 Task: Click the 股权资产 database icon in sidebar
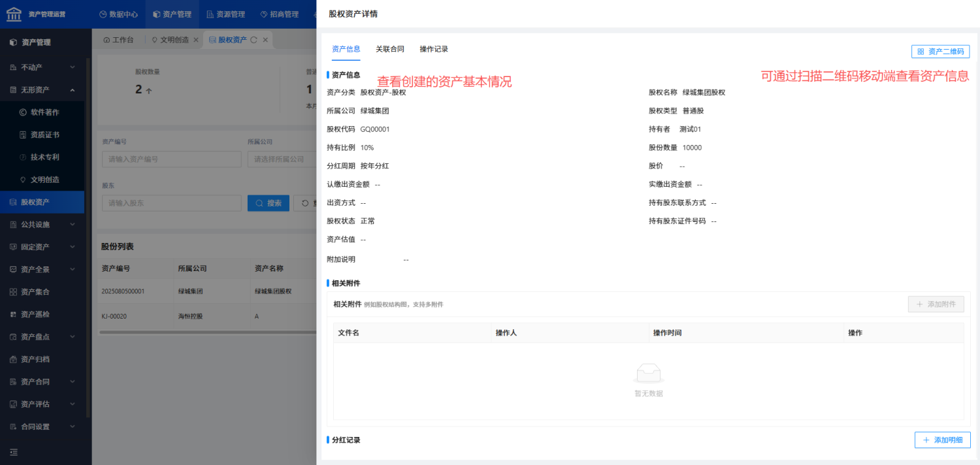pos(13,202)
